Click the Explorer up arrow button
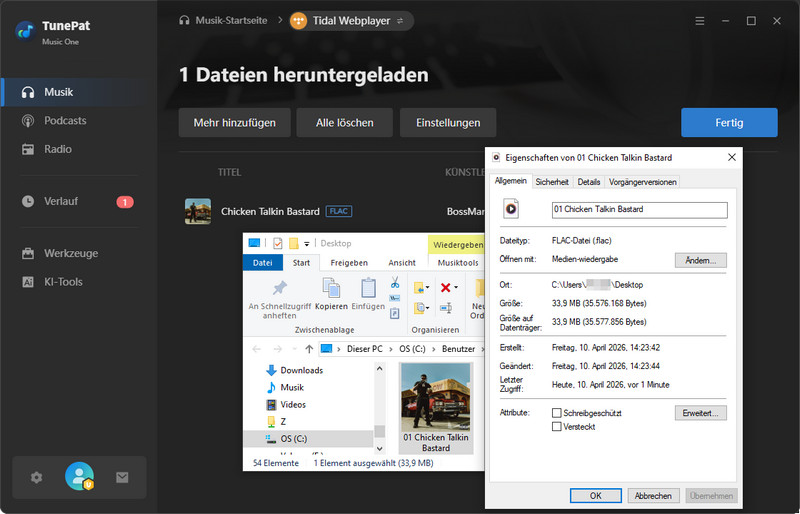 (x=309, y=349)
